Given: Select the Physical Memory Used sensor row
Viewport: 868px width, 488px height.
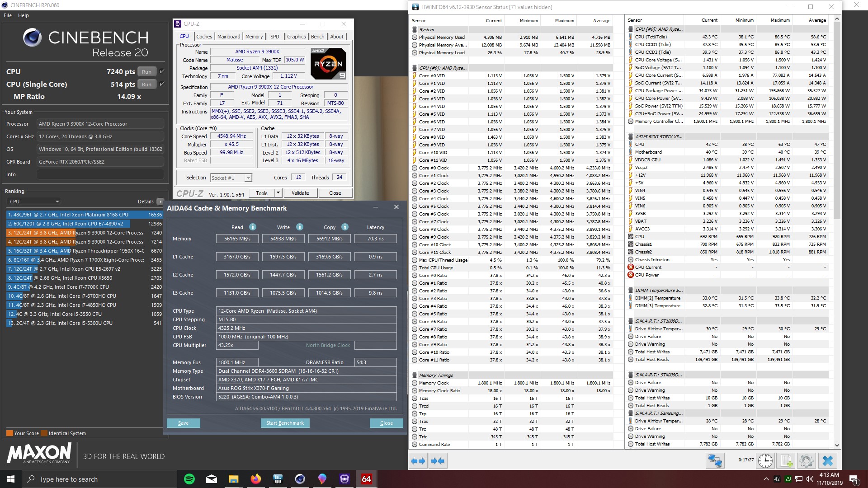Looking at the screenshot, I should click(511, 38).
